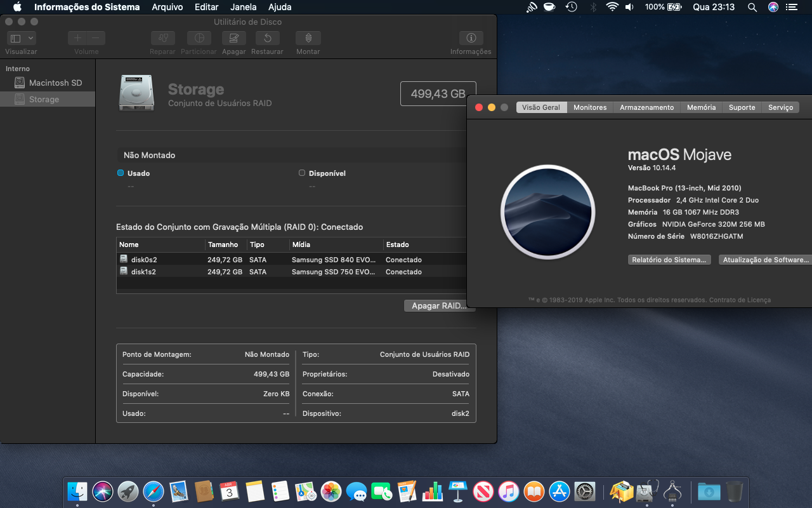Click the Relatório do Sistema... button
Image resolution: width=812 pixels, height=508 pixels.
tap(669, 260)
